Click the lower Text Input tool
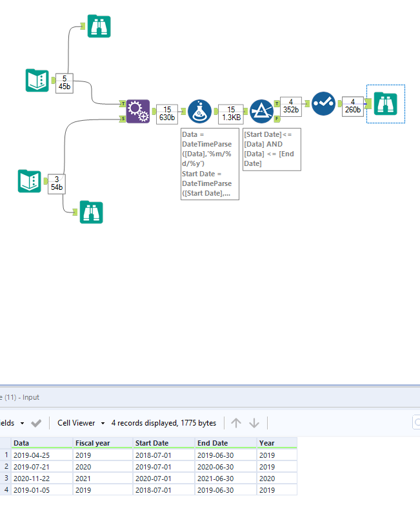420x516 pixels. (x=30, y=181)
